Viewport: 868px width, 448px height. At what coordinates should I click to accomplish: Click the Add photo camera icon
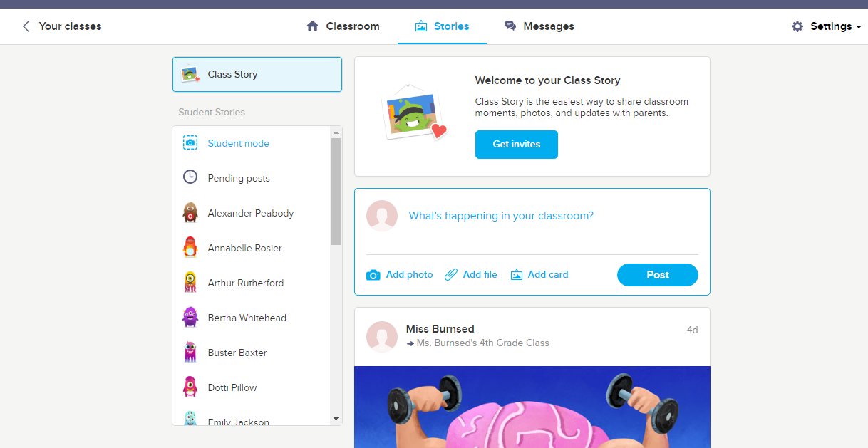coord(373,275)
